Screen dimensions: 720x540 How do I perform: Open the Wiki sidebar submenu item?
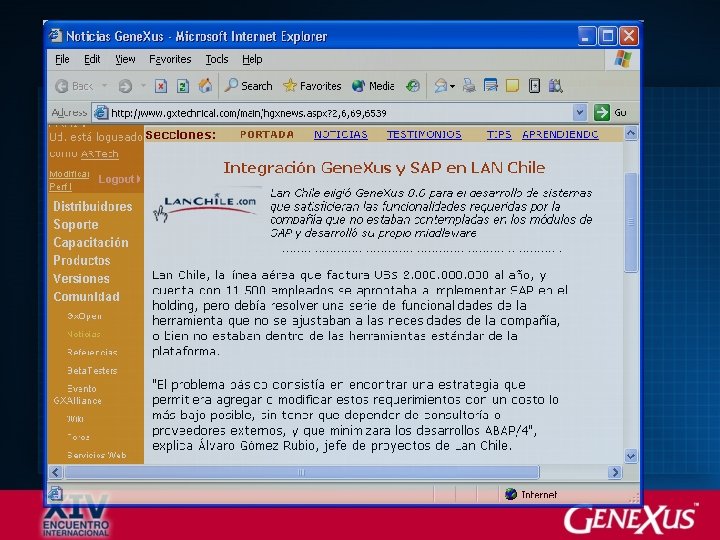[x=75, y=419]
